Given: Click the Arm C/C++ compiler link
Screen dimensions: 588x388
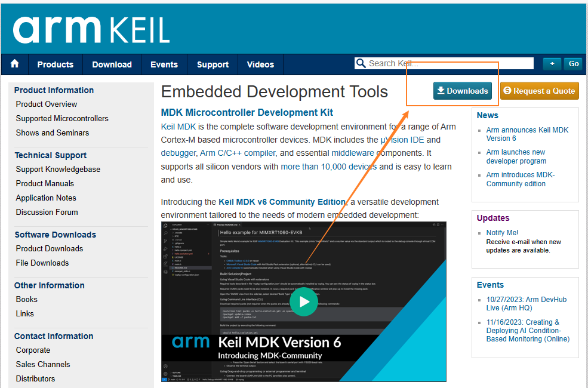Looking at the screenshot, I should (238, 153).
